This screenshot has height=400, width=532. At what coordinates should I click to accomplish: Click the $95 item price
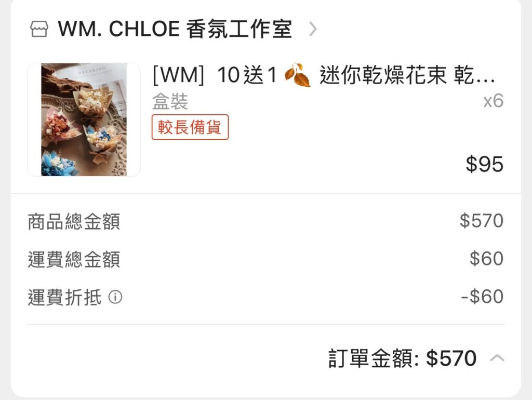click(x=485, y=164)
